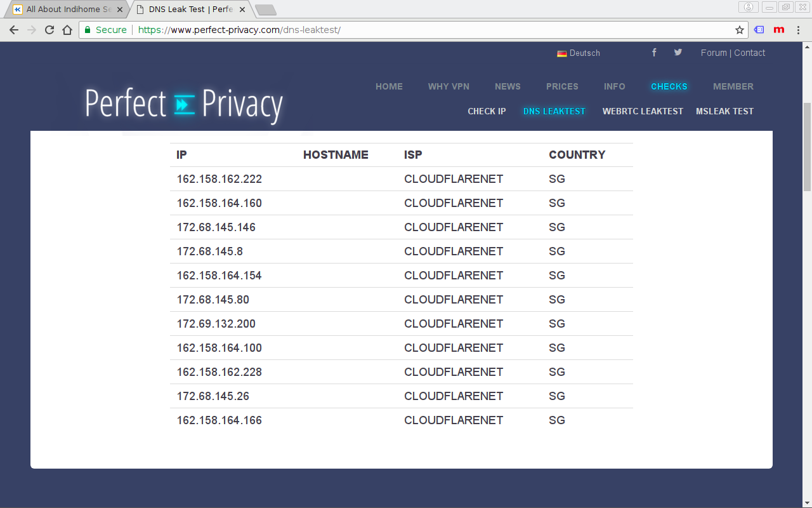Open the WHY VPN menu item
Screen dimensions: 812x508
[449, 86]
